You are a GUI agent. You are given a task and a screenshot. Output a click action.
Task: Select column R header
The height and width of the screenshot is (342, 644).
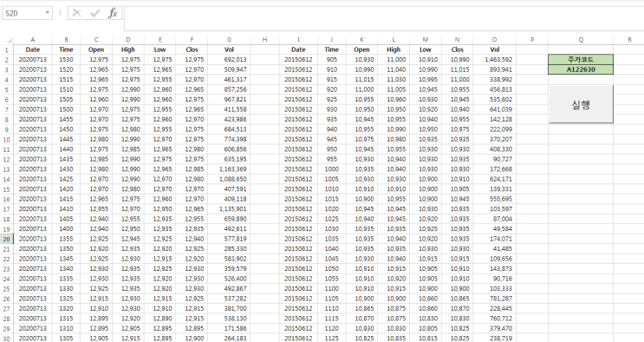point(628,40)
